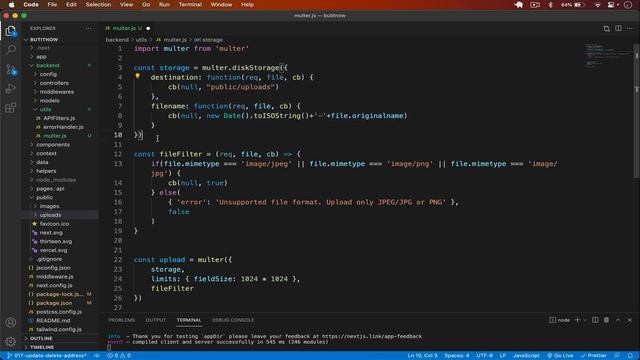Open the Manage gear menu
This screenshot has height=360, width=640.
[11, 341]
